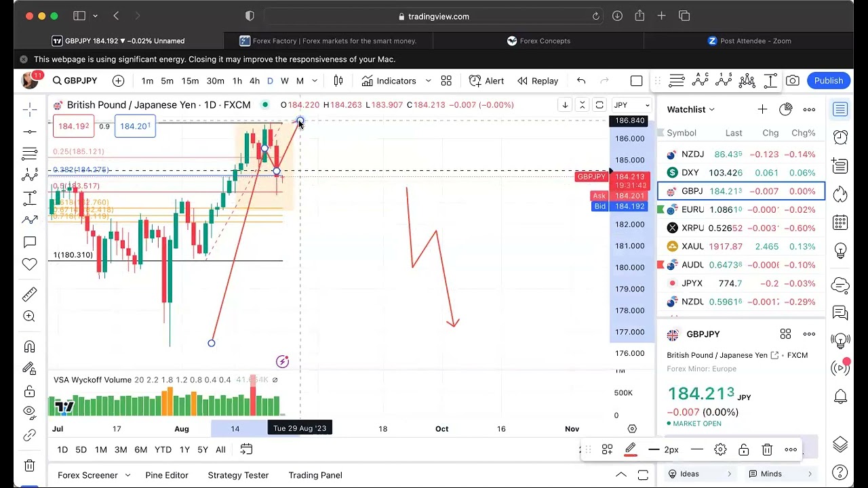
Task: Open Help center question mark
Action: 840,473
